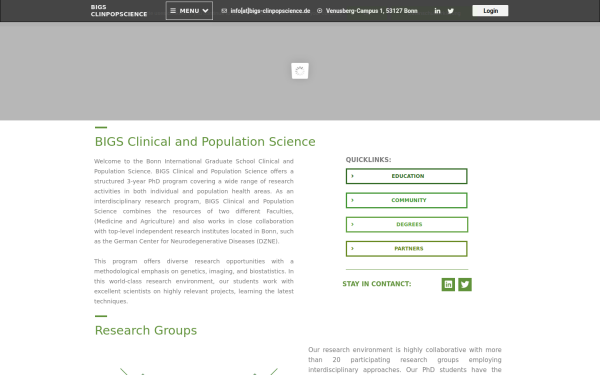Open the info[at]bigs-clinpopscience.de email link
Screen dimensions: 600x375
[x=270, y=11]
